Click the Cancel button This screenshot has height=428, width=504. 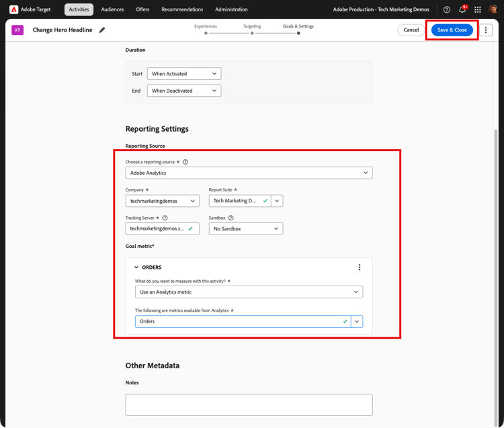(x=411, y=30)
